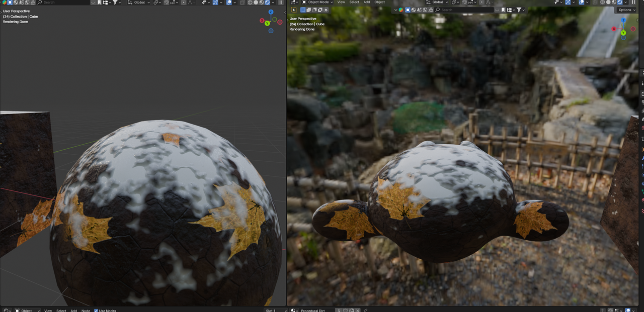
Task: Enable proportional editing in left viewport header
Action: click(184, 3)
